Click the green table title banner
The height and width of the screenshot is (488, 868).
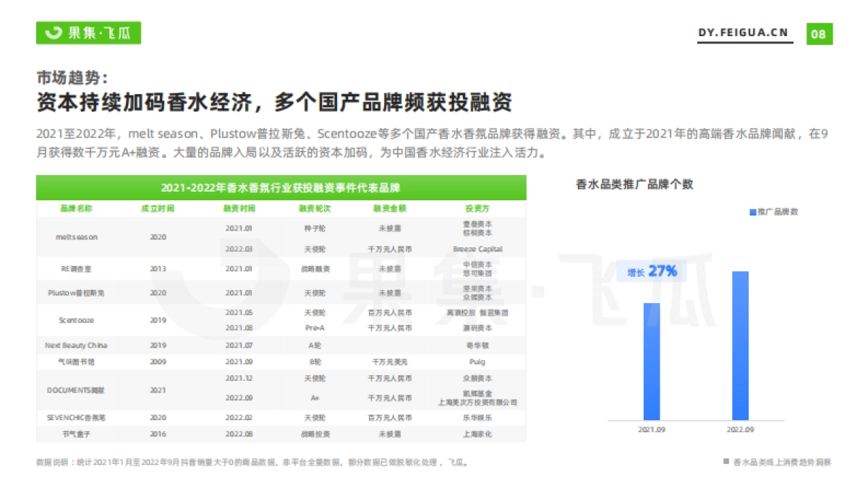pyautogui.click(x=282, y=187)
